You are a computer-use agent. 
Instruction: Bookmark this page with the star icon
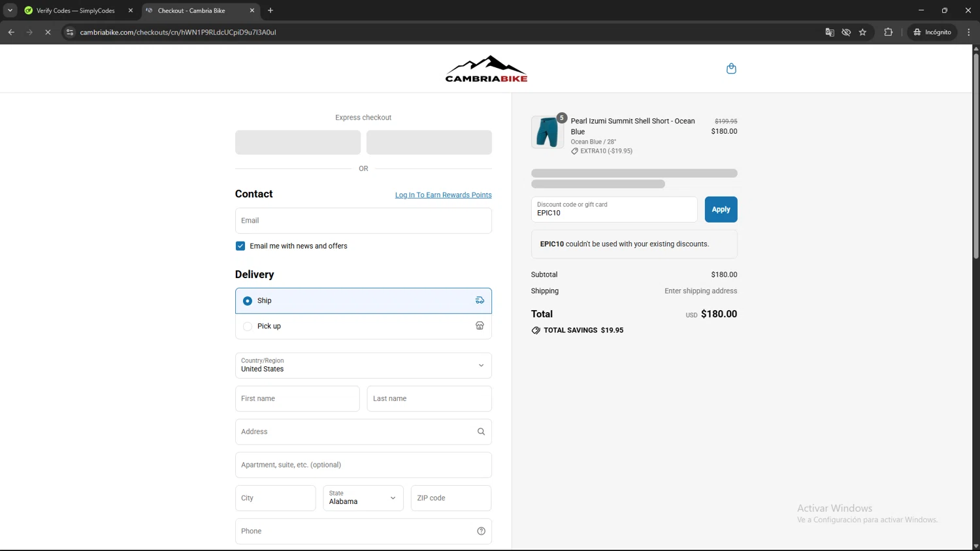(862, 32)
